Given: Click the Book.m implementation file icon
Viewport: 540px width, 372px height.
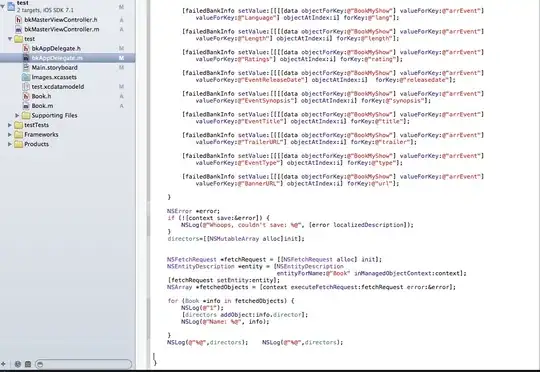Looking at the screenshot, I should point(26,106).
